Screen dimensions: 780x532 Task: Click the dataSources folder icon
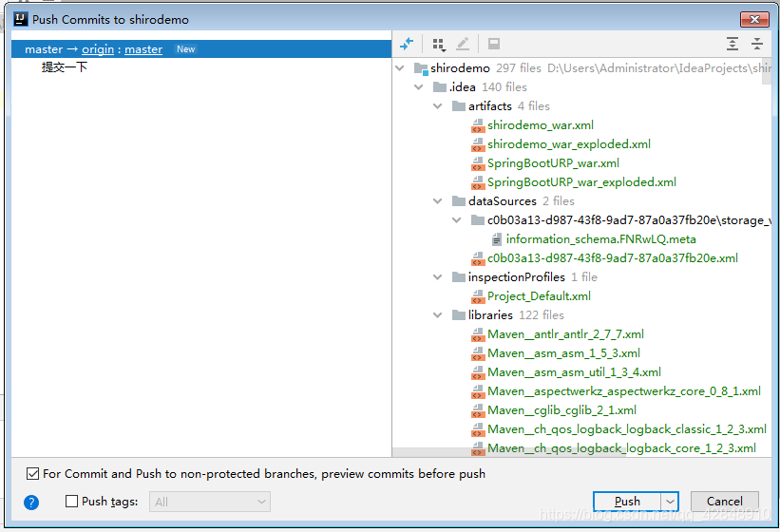(459, 201)
